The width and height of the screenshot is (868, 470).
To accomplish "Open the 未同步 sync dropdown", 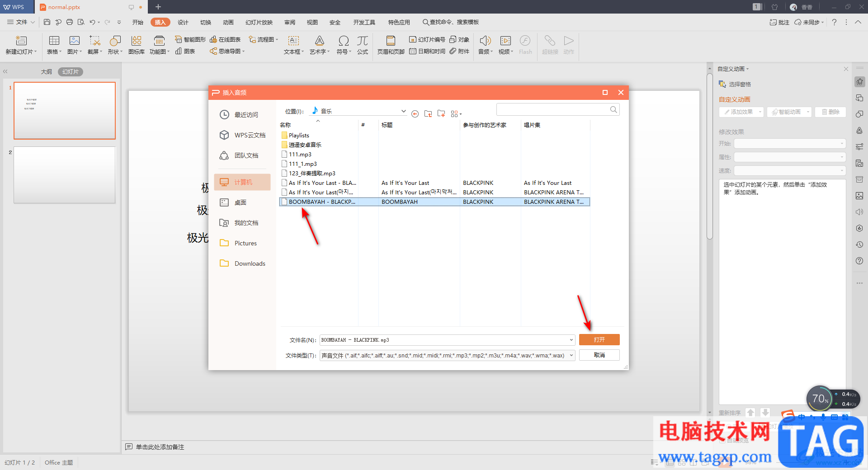I will (x=810, y=22).
